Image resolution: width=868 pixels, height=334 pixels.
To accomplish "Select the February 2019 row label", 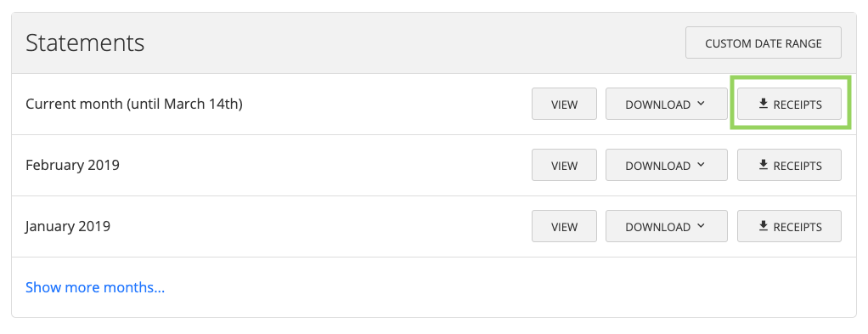I will [x=72, y=165].
